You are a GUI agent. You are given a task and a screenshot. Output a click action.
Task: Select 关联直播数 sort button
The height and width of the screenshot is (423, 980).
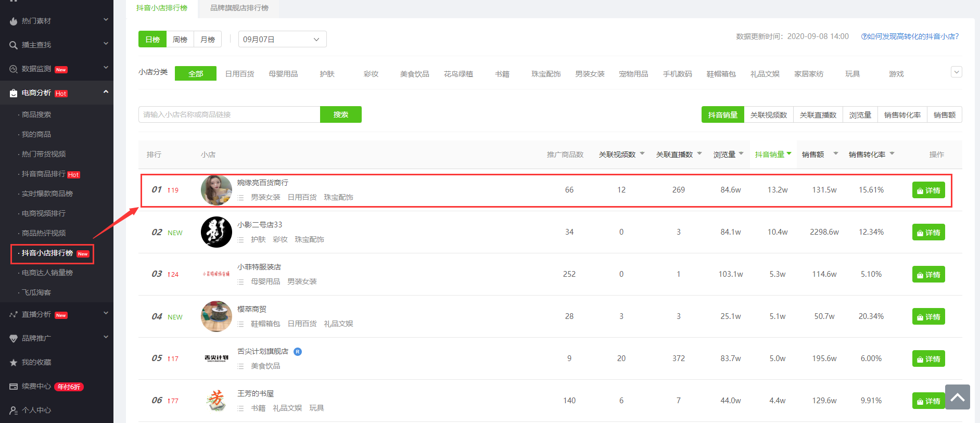click(x=818, y=115)
